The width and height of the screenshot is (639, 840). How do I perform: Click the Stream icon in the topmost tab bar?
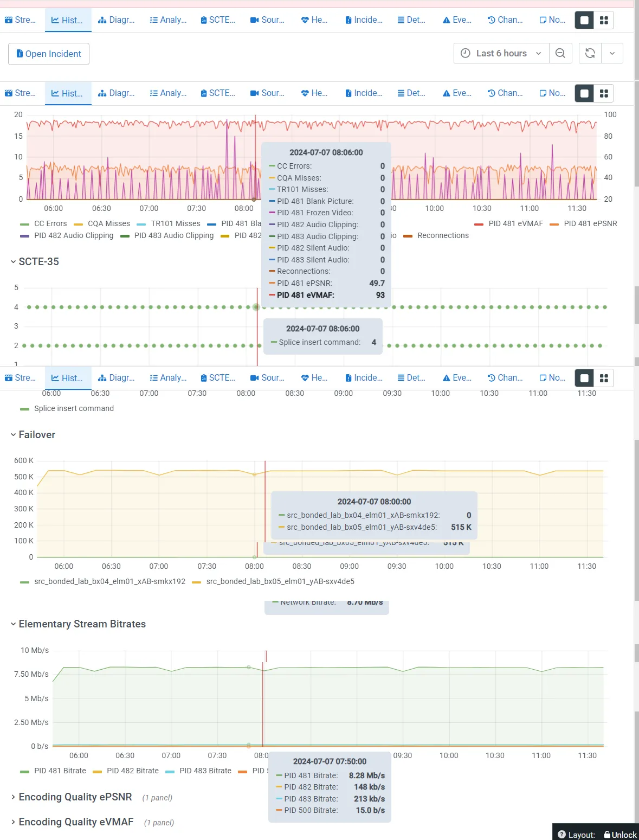[x=9, y=20]
